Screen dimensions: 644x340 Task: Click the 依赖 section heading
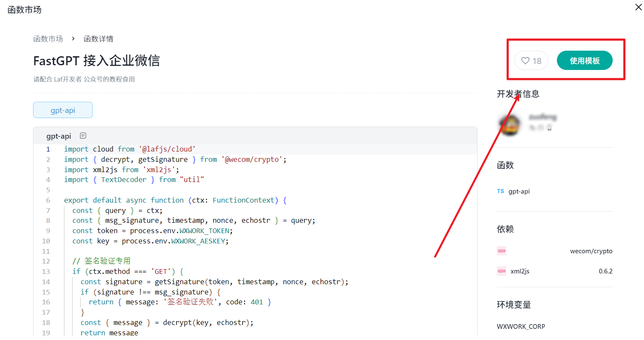click(505, 229)
